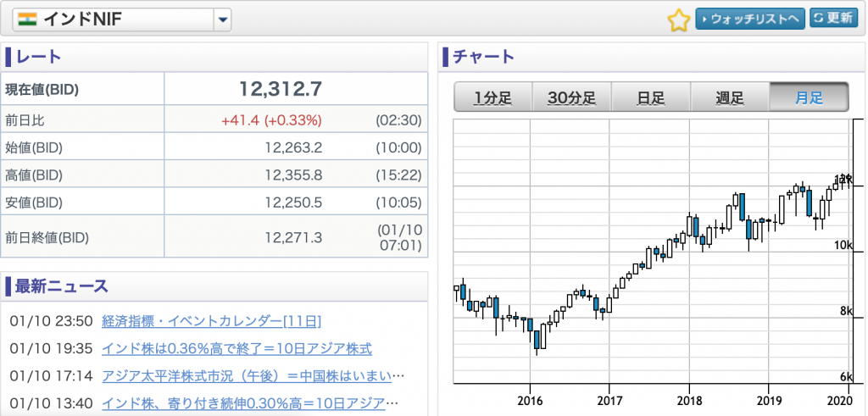
Task: Open 経済指標・イベントカレンダー[11日] news link
Action: tap(211, 321)
